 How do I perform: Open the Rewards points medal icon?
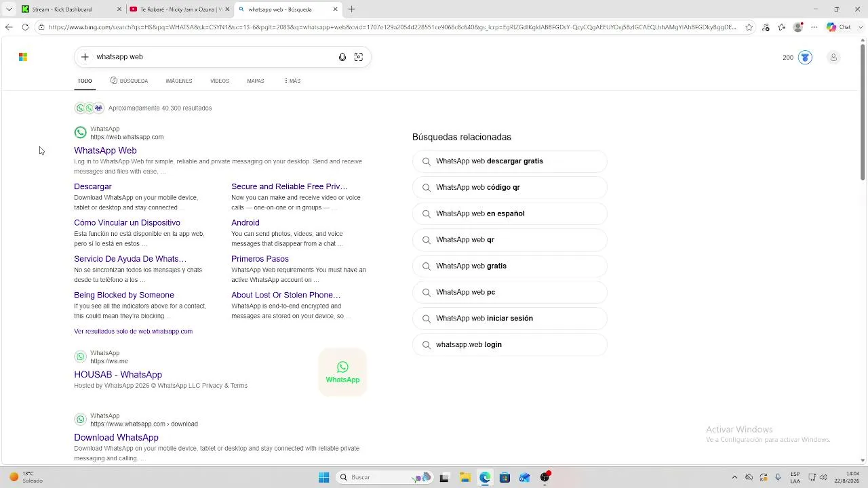pyautogui.click(x=805, y=58)
